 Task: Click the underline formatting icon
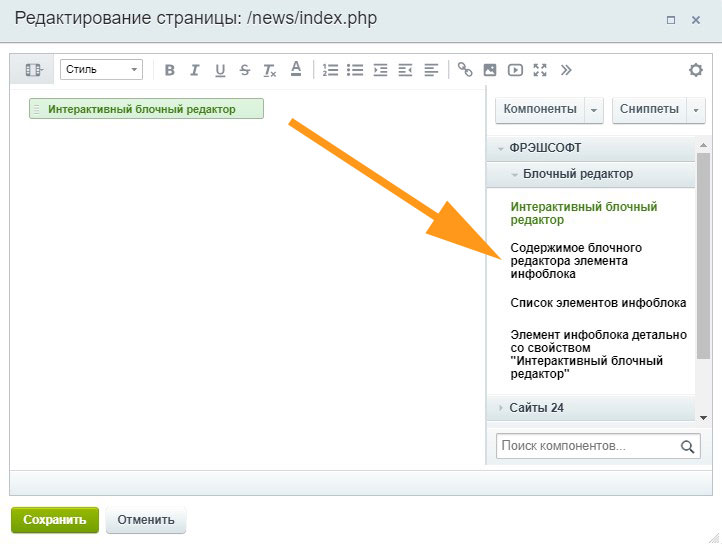point(220,70)
